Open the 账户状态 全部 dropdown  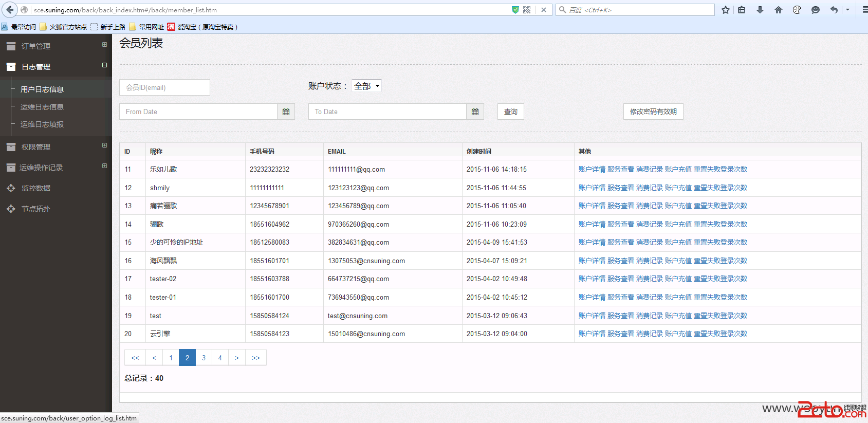tap(367, 86)
